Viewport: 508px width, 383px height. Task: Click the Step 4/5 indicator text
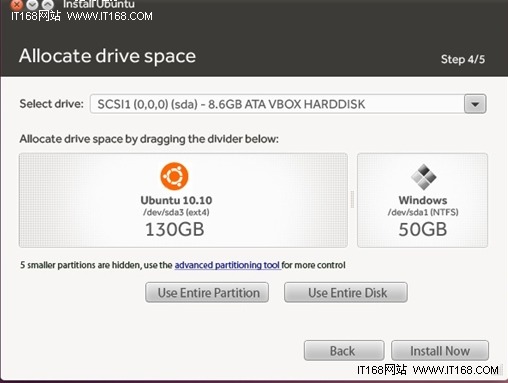pos(463,59)
